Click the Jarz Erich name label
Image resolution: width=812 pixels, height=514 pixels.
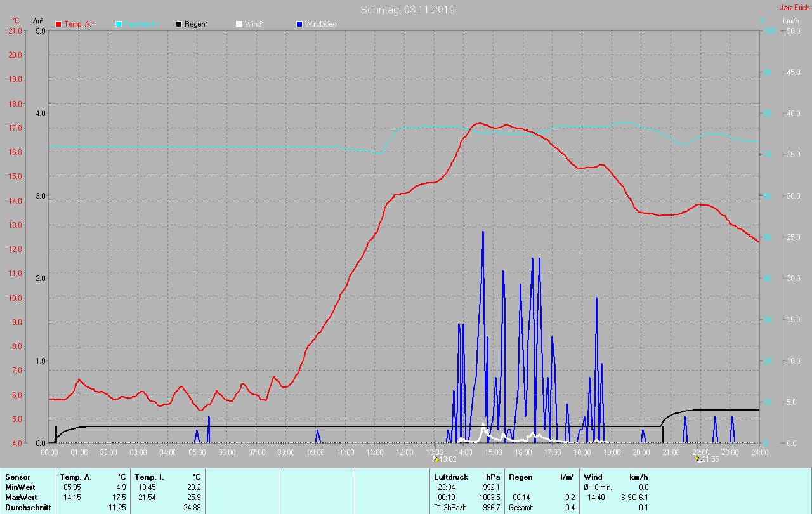point(795,8)
